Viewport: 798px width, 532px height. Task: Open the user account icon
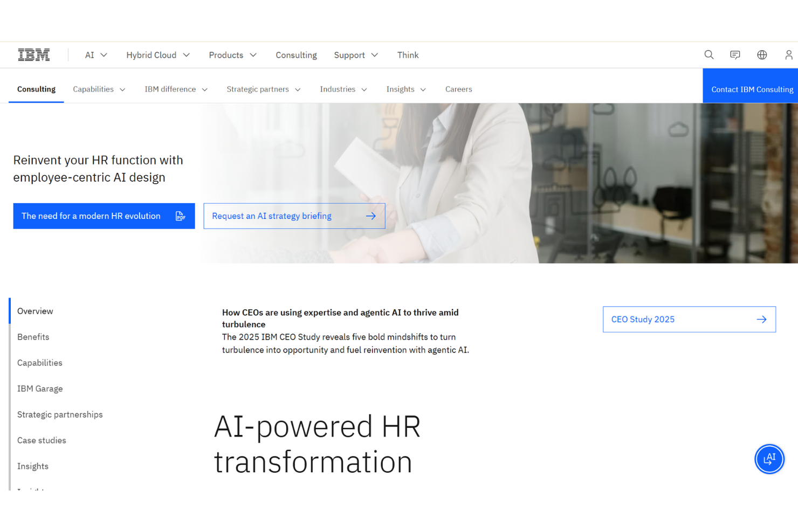coord(788,54)
